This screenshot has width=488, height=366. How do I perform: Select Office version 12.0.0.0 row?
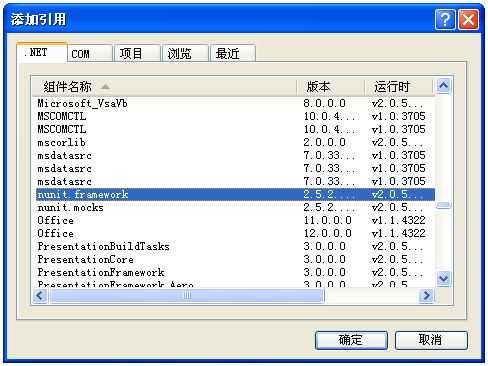click(x=235, y=233)
